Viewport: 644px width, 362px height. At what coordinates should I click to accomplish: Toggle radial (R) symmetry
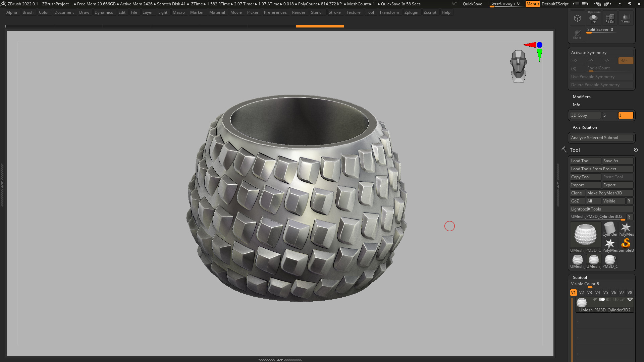coord(578,69)
